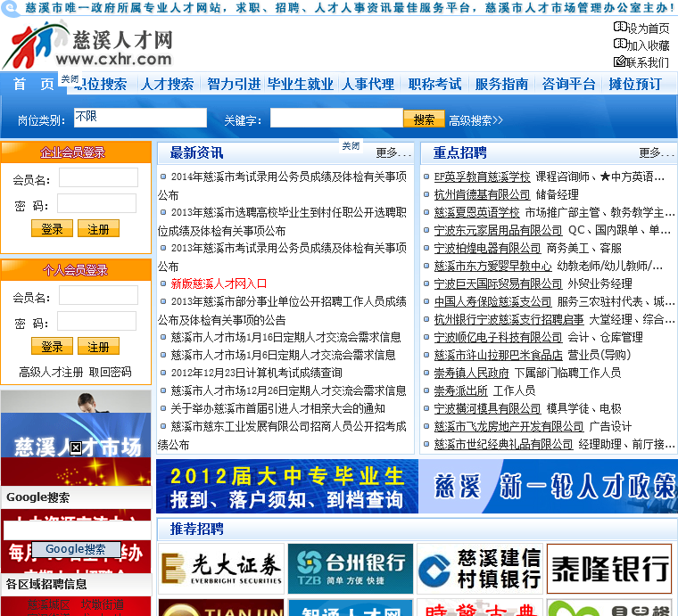Open 高级人才注册 link
Screen dimensions: 678x616
click(x=51, y=372)
